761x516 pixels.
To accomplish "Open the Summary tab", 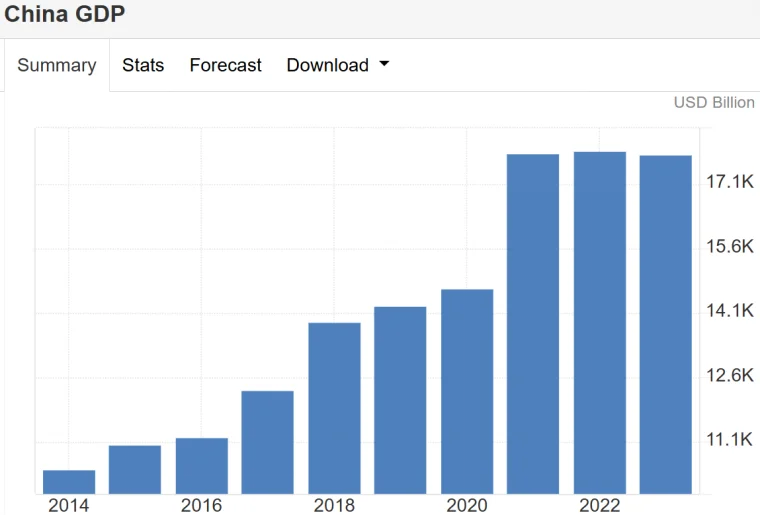I will 57,66.
